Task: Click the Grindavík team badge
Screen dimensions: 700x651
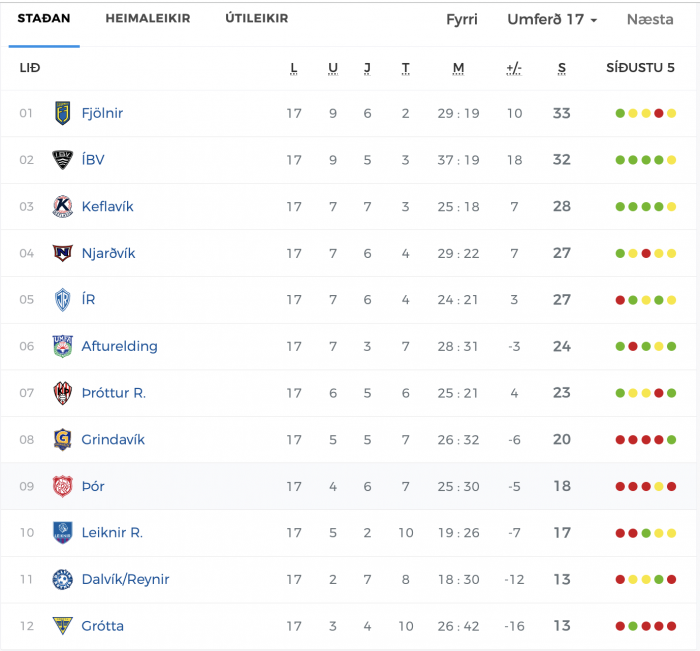Action: tap(62, 439)
